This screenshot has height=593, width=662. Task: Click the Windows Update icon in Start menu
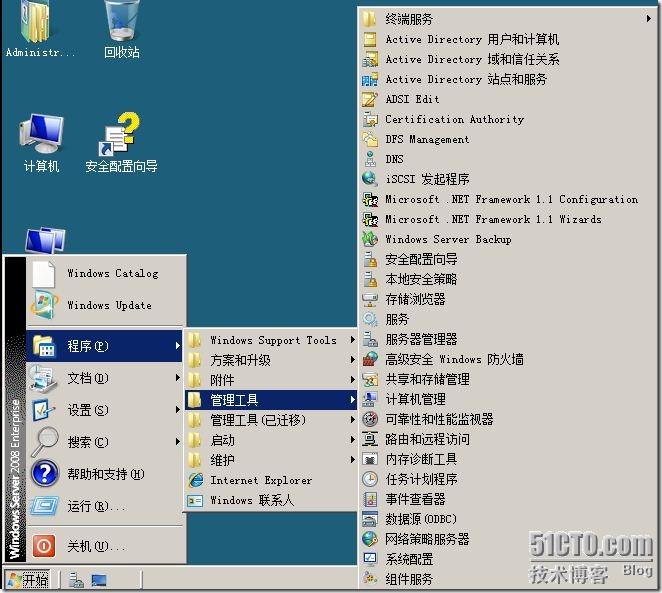tap(43, 305)
